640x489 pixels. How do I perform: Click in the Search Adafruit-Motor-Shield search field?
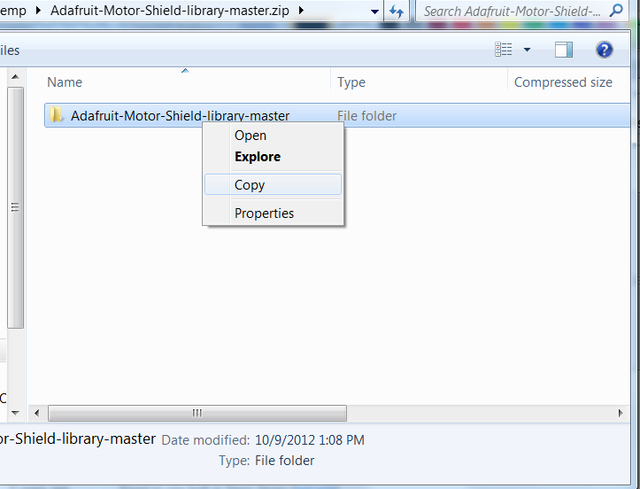(510, 11)
